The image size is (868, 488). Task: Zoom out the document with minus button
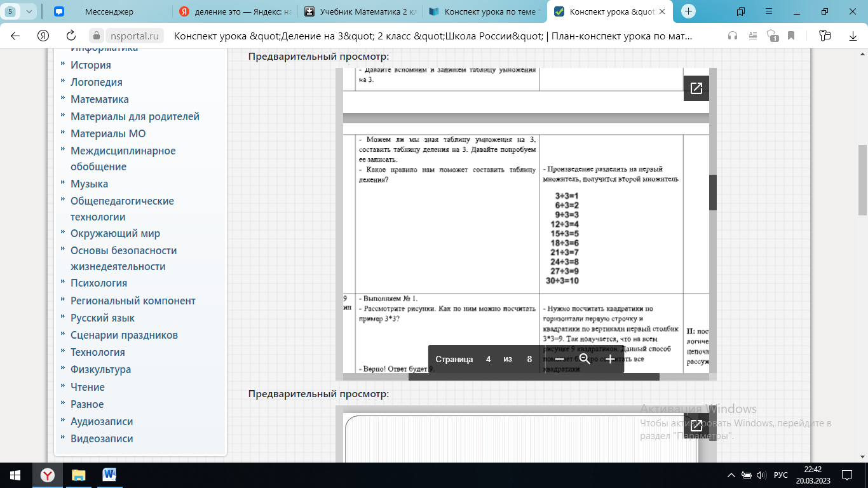click(560, 359)
